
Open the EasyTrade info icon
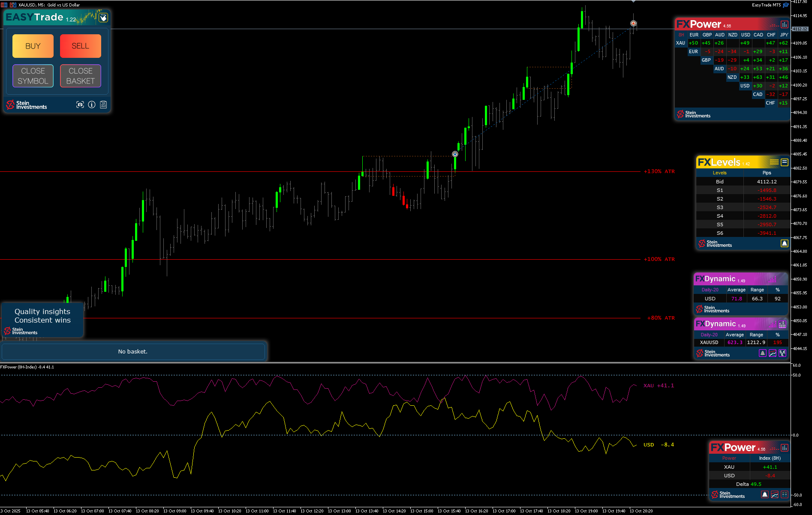[x=92, y=105]
